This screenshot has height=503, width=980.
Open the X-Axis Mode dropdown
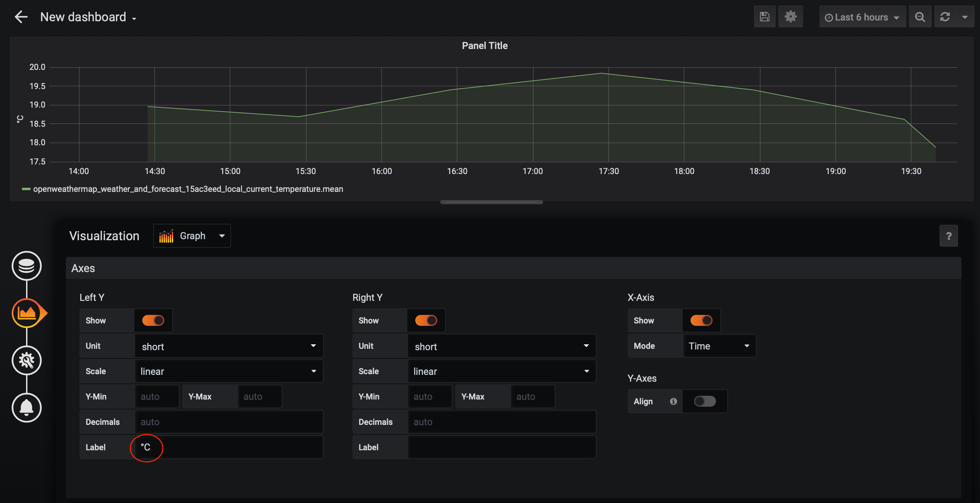[x=719, y=346]
